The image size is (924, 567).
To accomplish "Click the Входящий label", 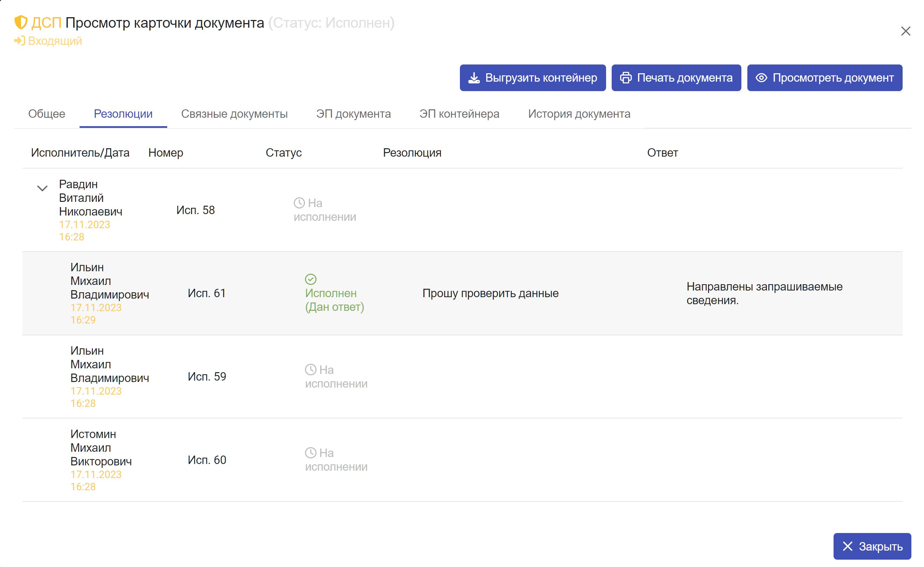I will point(55,41).
